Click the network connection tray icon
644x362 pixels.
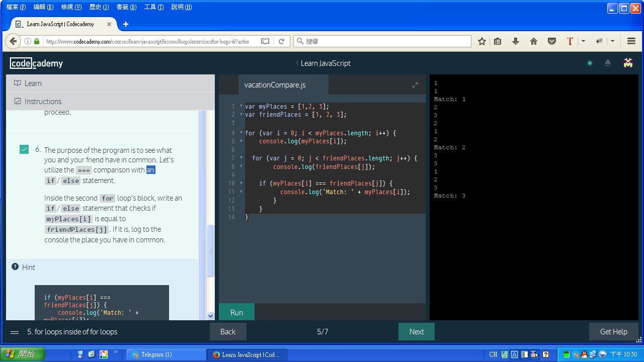click(x=593, y=354)
